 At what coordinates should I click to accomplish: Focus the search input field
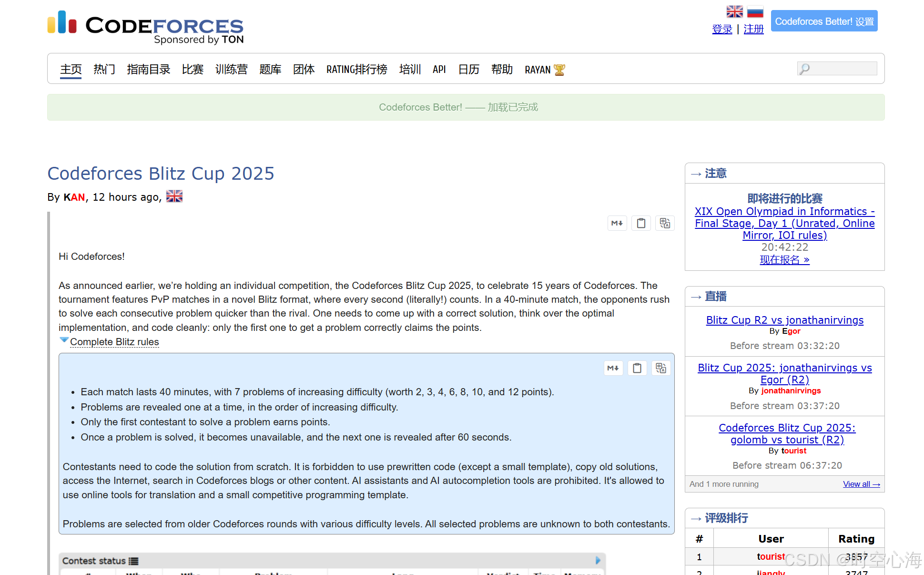(842, 69)
